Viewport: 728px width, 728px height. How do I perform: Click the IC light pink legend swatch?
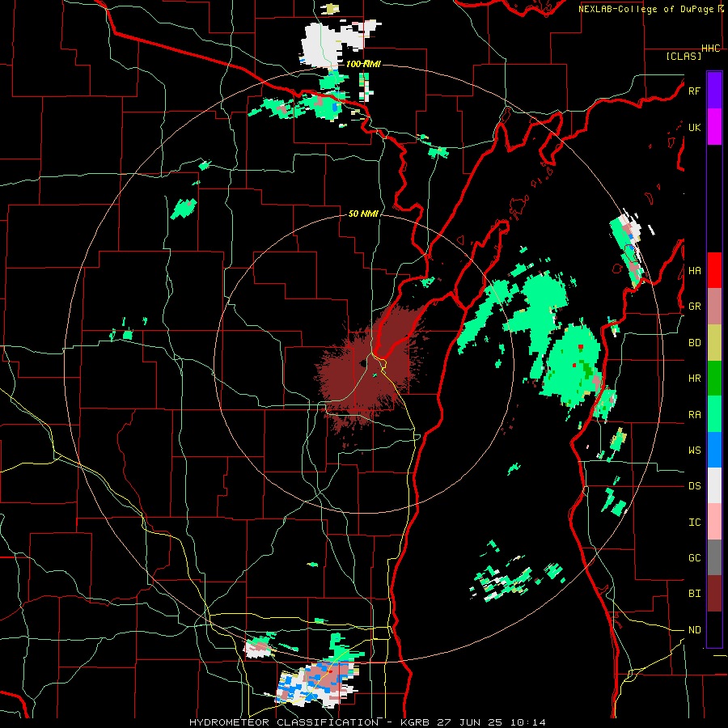pyautogui.click(x=714, y=522)
